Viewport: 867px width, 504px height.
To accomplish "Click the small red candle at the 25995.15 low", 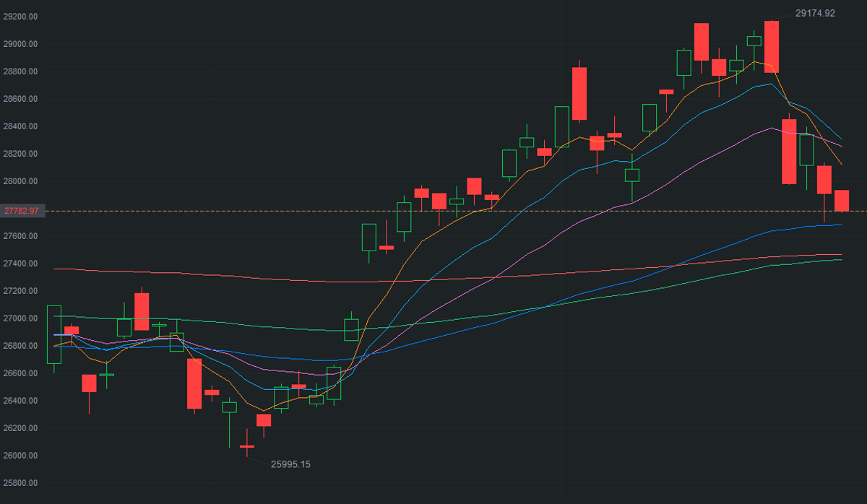I will (247, 446).
